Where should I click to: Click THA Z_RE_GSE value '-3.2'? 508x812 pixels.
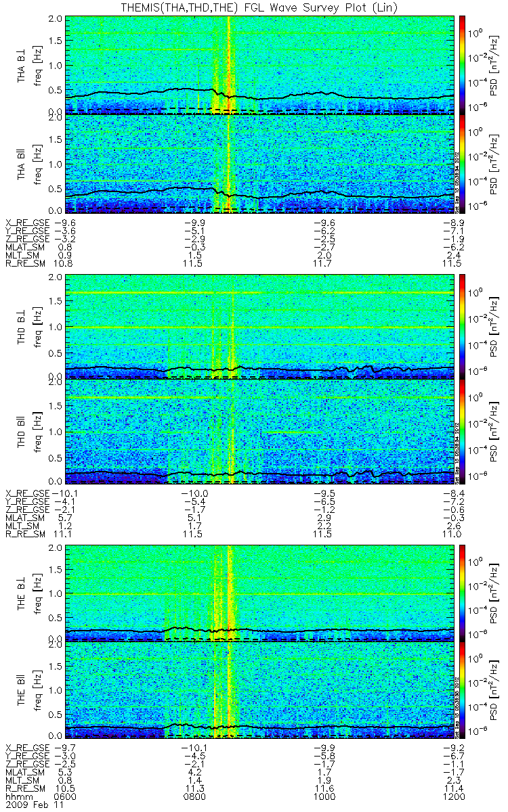coord(64,239)
